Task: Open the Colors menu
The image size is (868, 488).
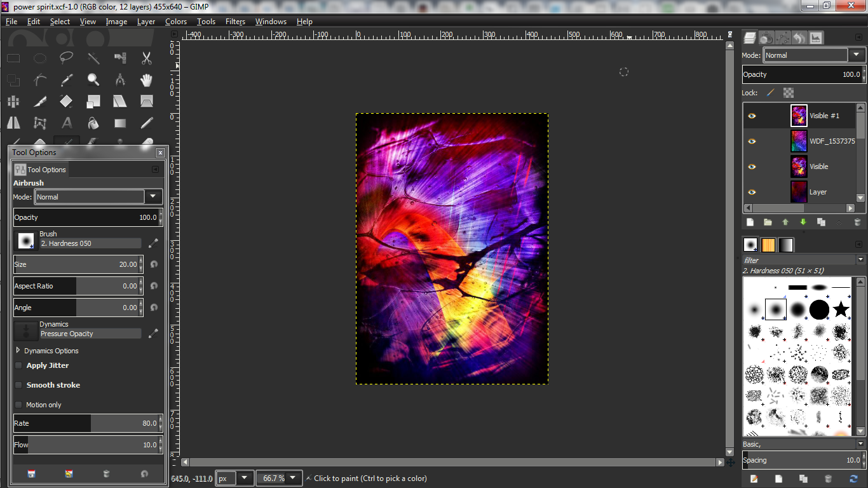Action: [x=176, y=22]
